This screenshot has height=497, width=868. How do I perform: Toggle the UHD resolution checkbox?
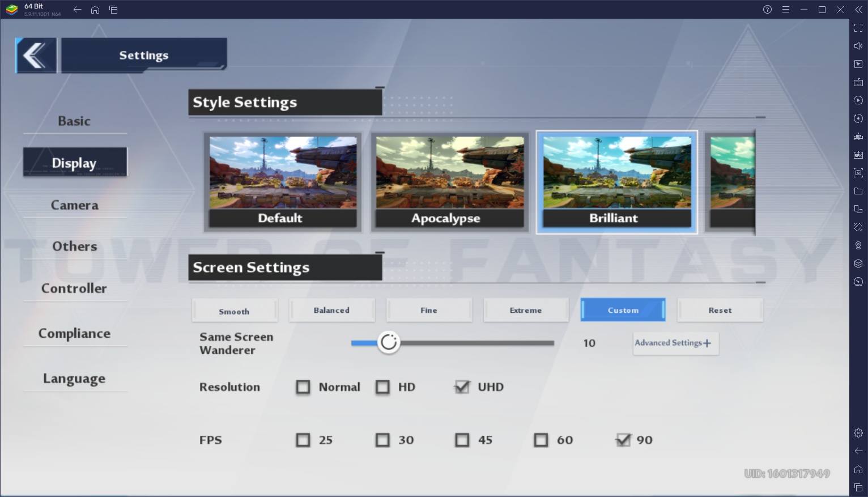click(462, 387)
